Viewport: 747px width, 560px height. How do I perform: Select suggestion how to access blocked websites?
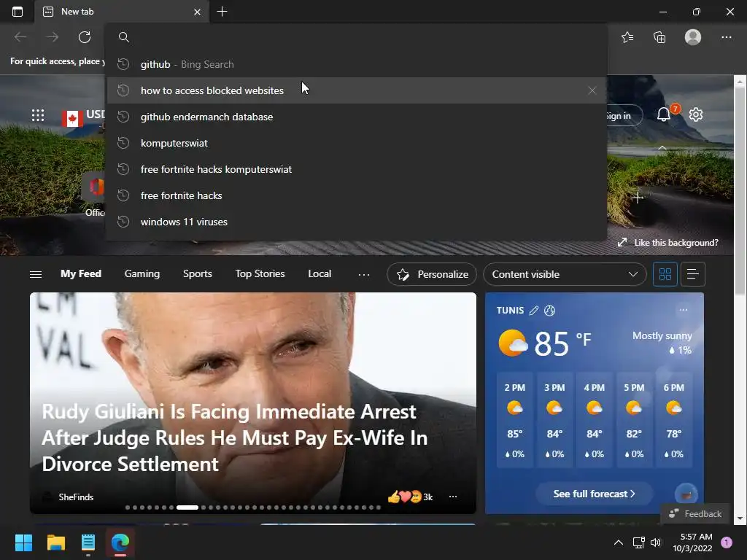[x=356, y=90]
